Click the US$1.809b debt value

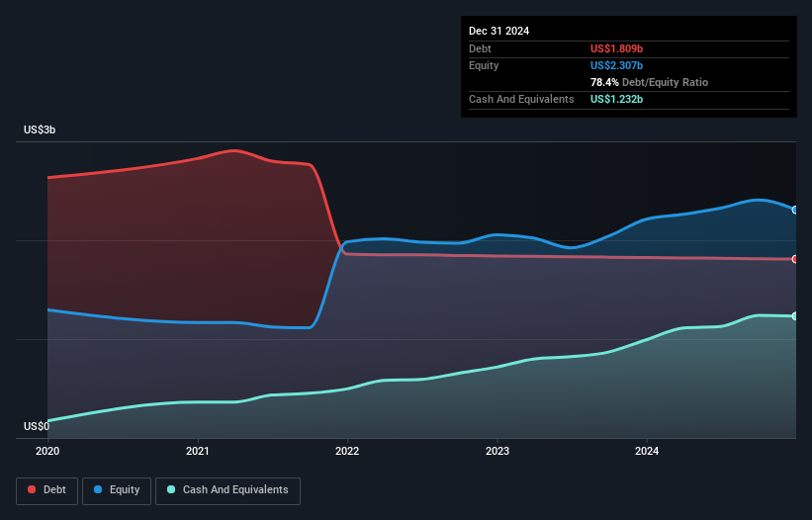coord(616,48)
